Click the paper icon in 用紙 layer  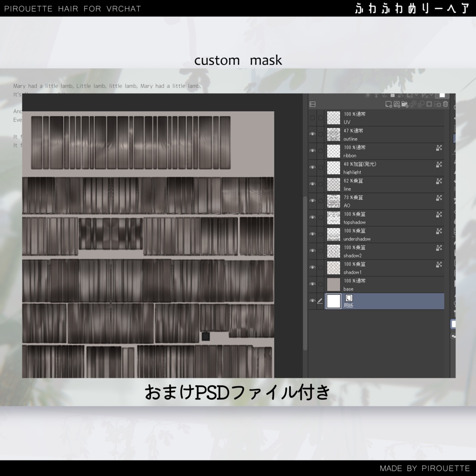point(349,298)
